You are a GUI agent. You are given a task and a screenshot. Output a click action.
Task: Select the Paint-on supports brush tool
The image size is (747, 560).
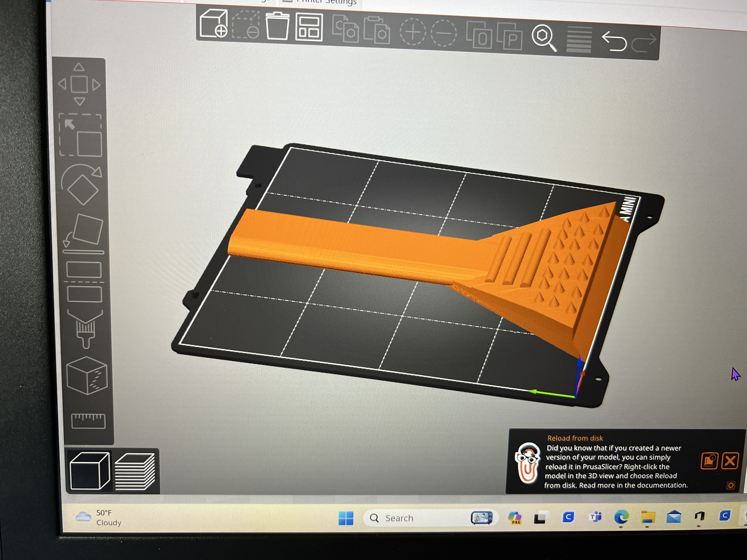tap(85, 329)
